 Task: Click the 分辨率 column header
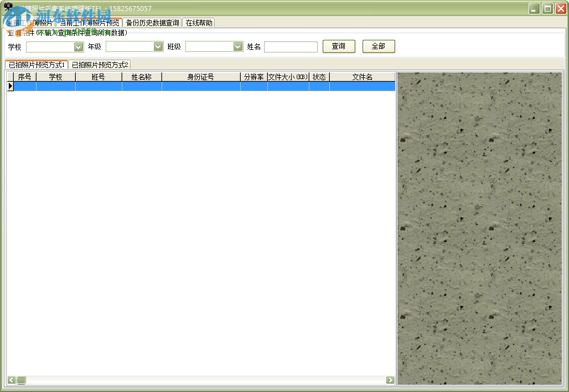pos(254,77)
